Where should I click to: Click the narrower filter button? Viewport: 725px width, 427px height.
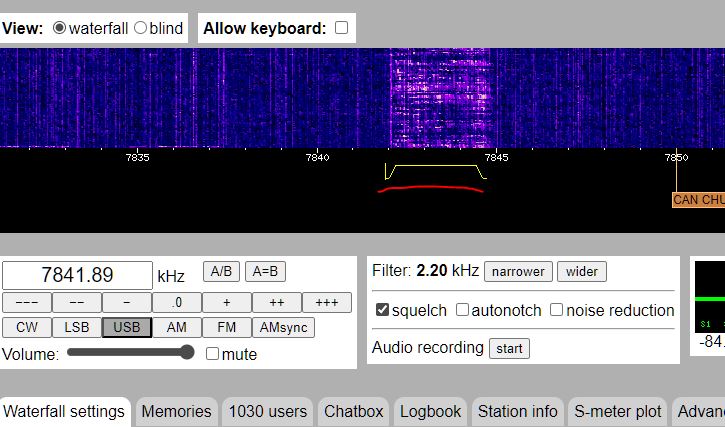[518, 272]
